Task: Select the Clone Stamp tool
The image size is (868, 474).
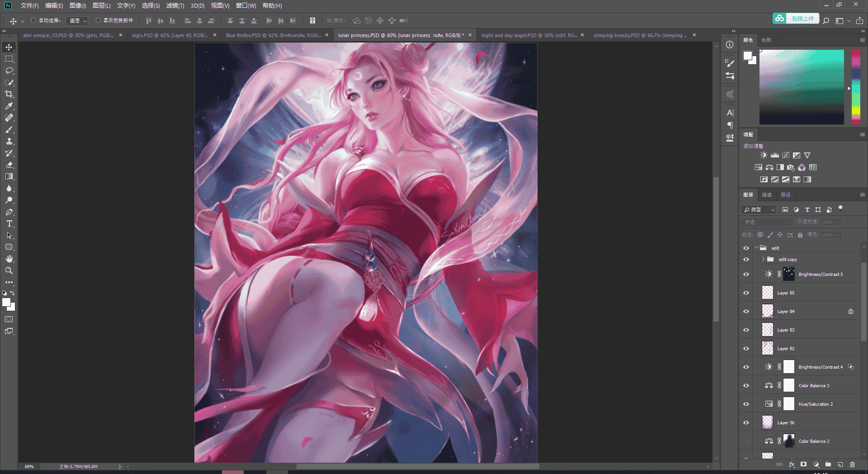Action: 9,141
